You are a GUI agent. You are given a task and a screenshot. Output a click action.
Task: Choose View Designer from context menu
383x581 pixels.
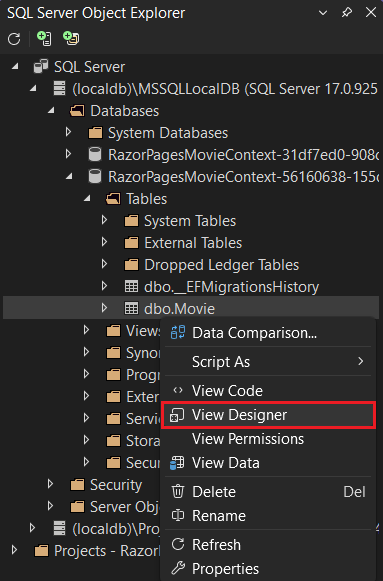tap(269, 415)
